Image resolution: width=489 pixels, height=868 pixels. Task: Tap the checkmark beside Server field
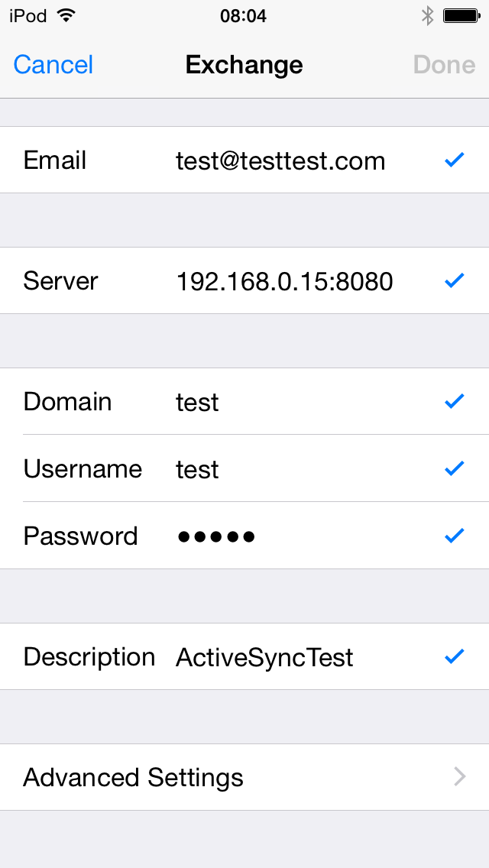455,280
